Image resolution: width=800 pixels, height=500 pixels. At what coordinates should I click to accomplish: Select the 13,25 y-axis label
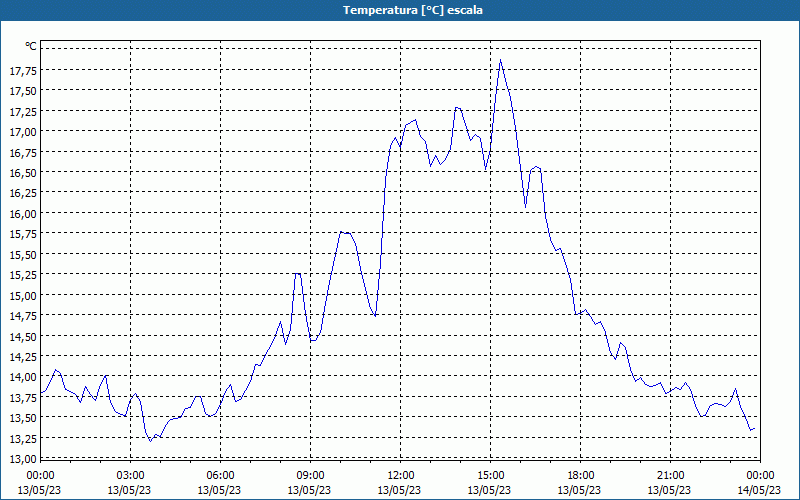pos(23,439)
